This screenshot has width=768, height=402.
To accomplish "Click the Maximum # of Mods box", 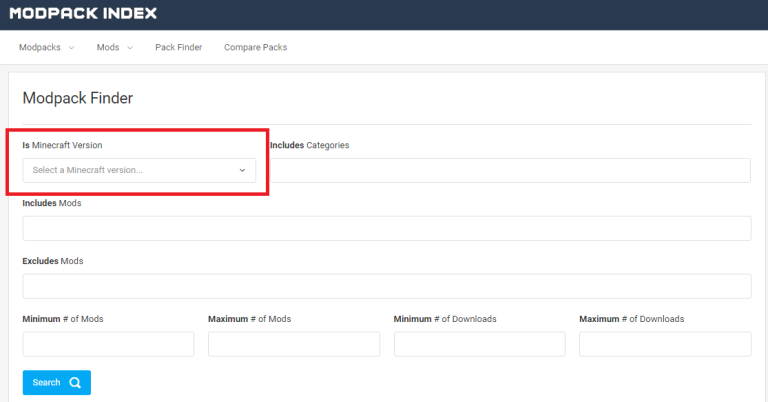I will pyautogui.click(x=294, y=344).
